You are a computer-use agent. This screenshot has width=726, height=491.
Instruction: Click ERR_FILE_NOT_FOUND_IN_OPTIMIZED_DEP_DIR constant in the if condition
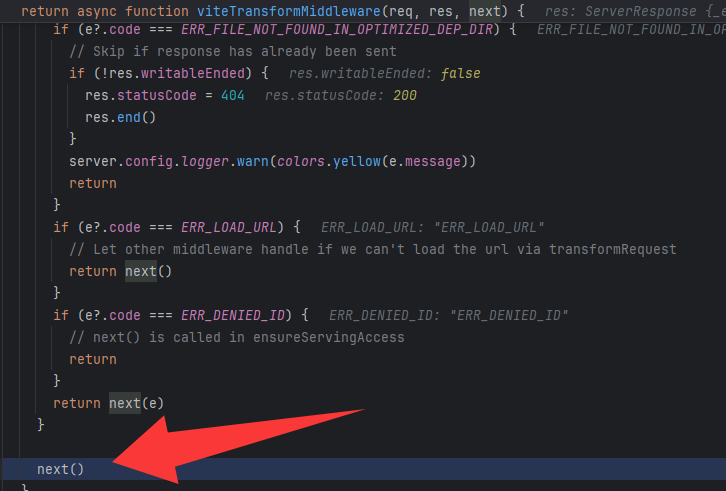[337, 30]
